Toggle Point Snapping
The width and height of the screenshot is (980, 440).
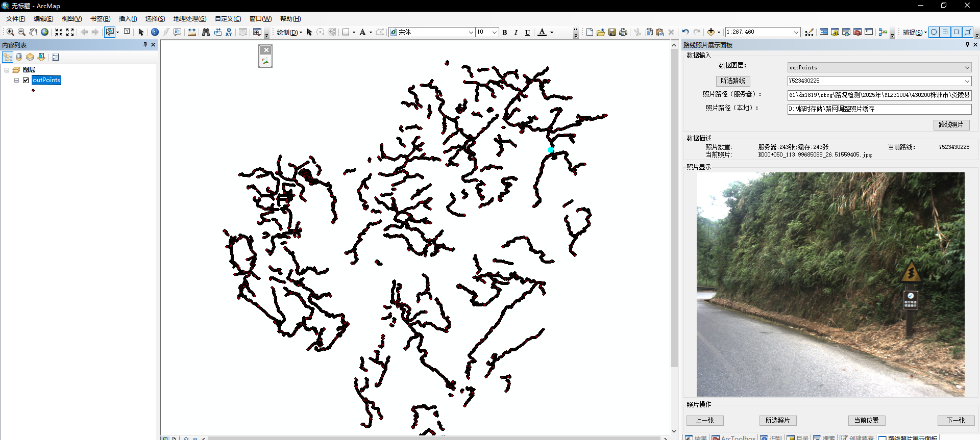point(934,32)
